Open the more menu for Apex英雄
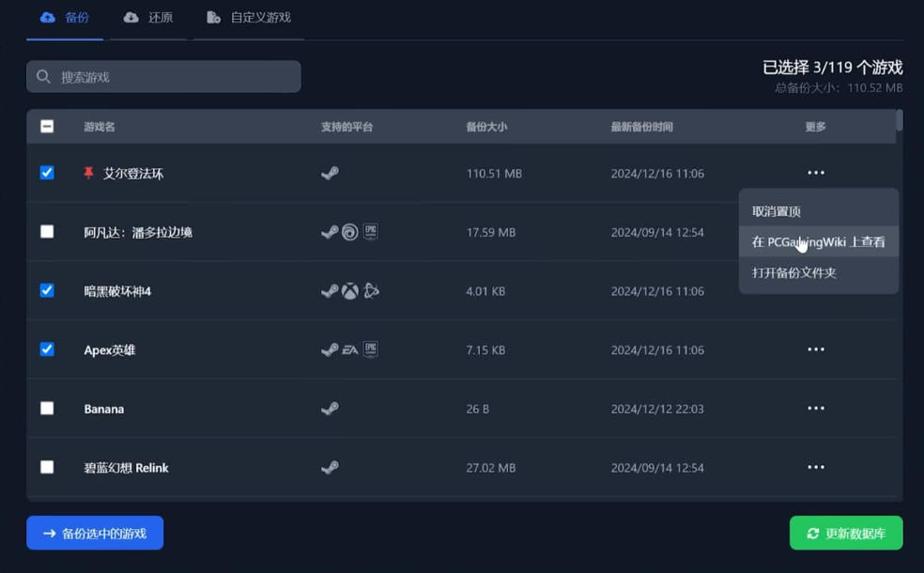Screen dimensions: 924x573 (816, 349)
